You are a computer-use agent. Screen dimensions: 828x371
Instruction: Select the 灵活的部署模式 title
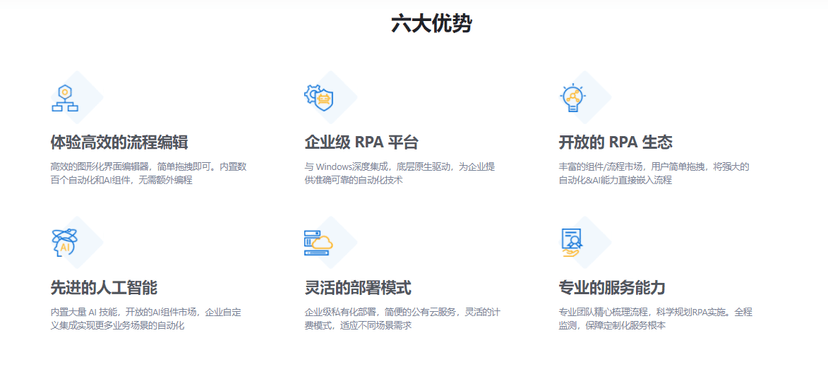pos(357,288)
